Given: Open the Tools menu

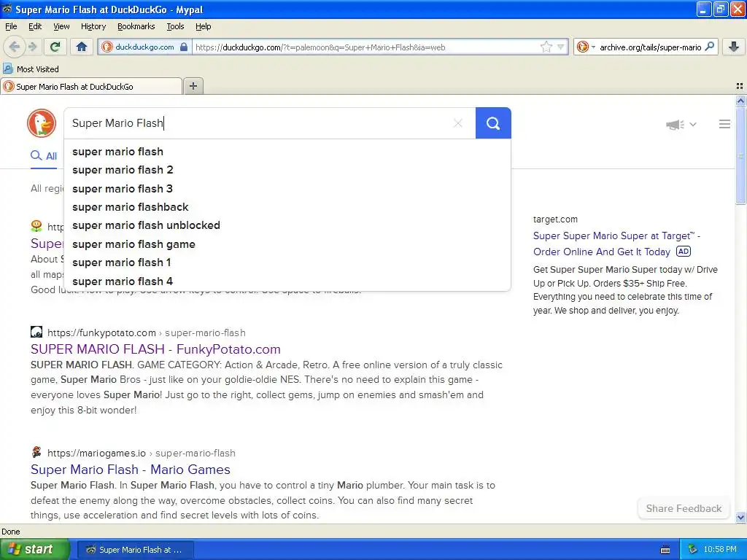Looking at the screenshot, I should coord(175,27).
